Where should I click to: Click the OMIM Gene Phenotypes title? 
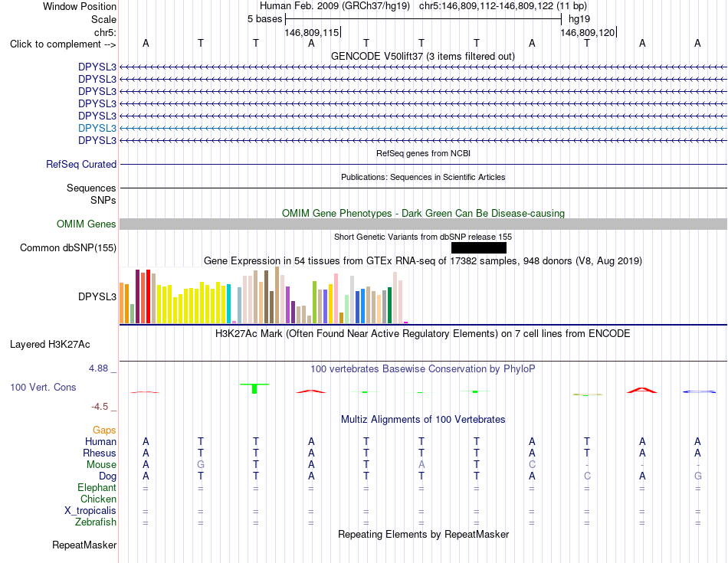tap(423, 213)
